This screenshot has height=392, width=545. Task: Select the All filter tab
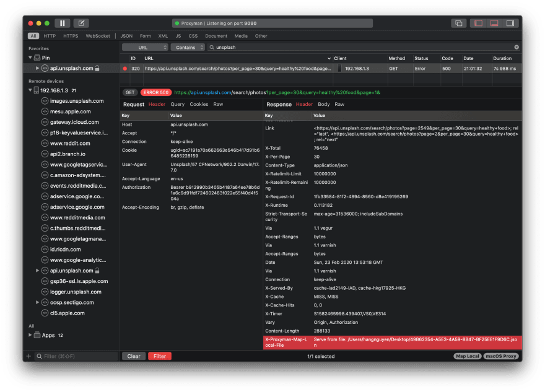pyautogui.click(x=33, y=36)
